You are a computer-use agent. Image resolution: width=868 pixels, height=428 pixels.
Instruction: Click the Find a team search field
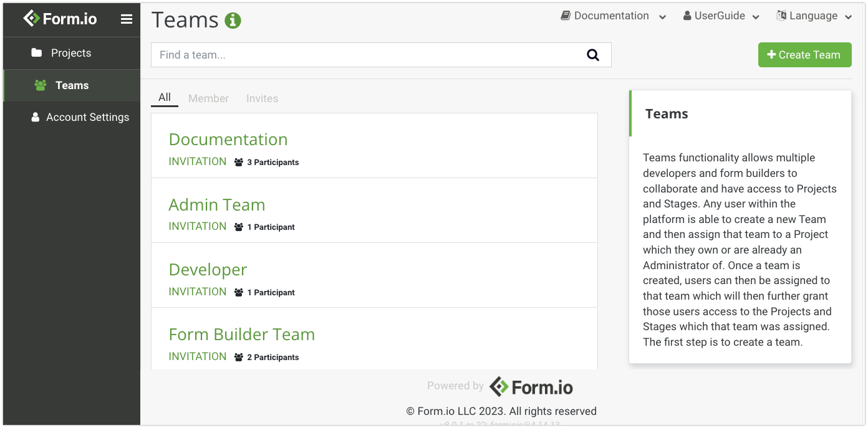point(368,55)
